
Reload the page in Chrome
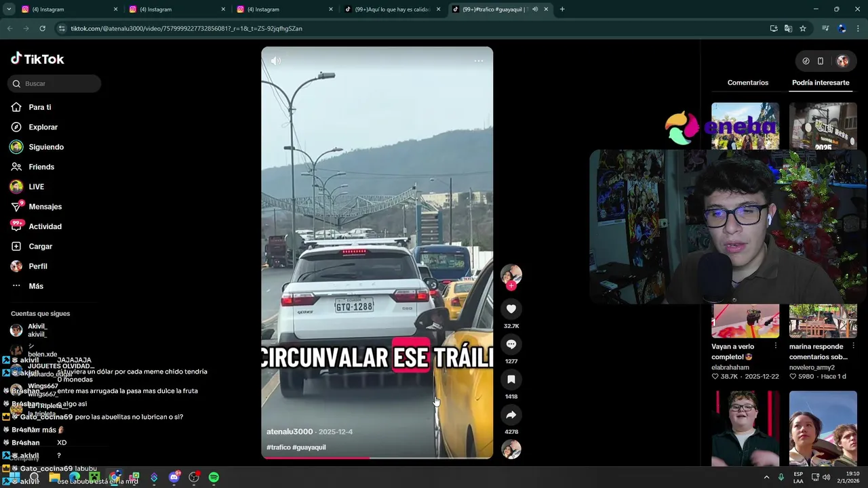[x=42, y=28]
